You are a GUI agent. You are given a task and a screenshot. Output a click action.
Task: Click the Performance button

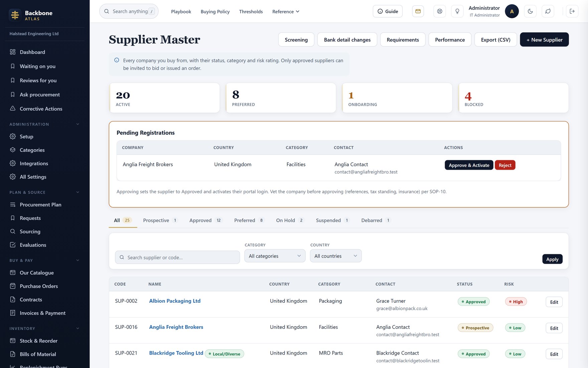tap(450, 39)
